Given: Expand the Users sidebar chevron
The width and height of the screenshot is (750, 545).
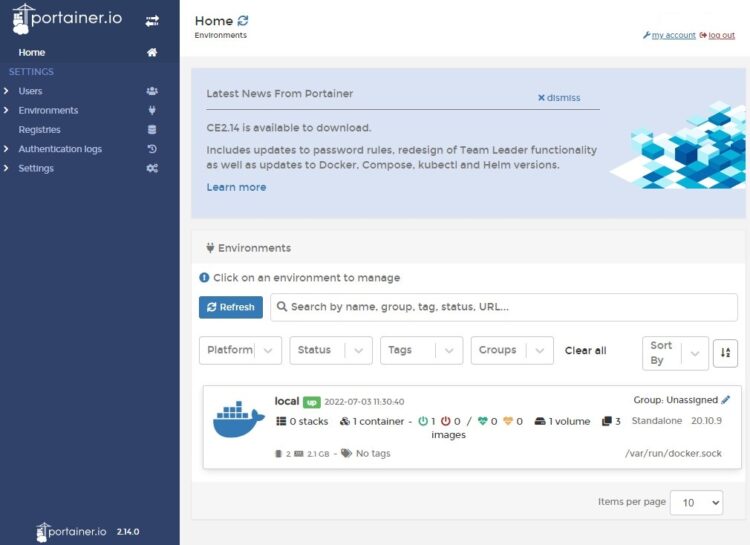Looking at the screenshot, I should click(x=6, y=91).
